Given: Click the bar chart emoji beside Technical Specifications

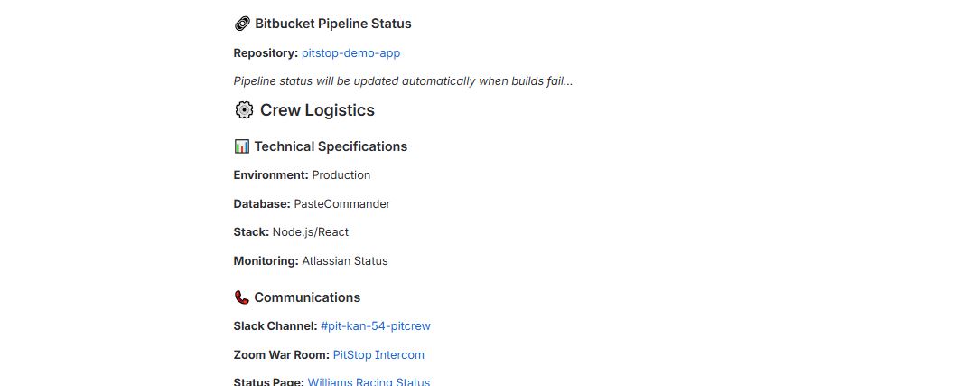Looking at the screenshot, I should point(241,146).
